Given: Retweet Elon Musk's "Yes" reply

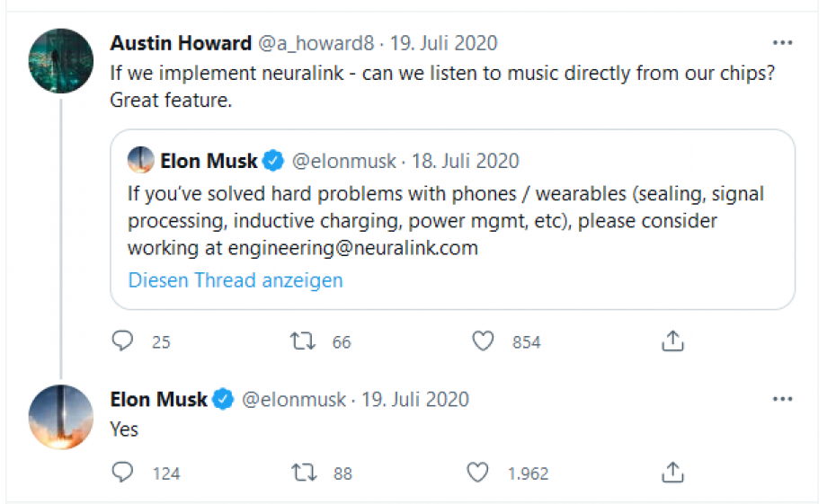Looking at the screenshot, I should click(304, 473).
